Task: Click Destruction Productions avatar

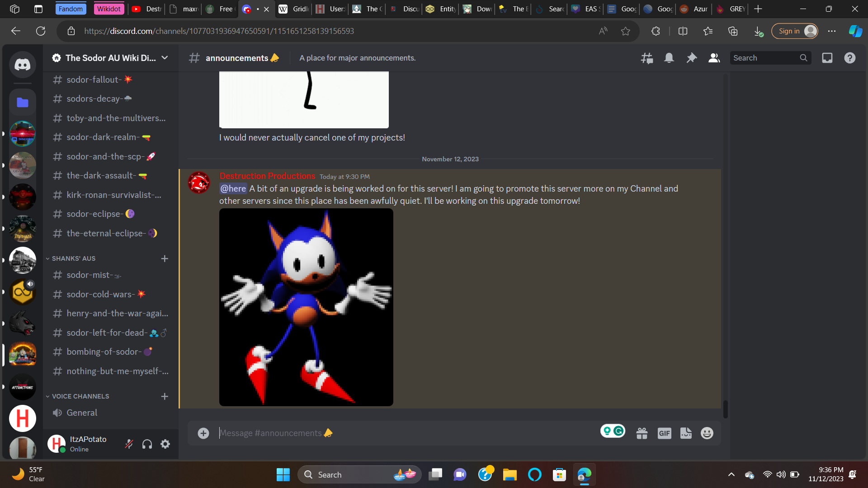Action: pos(199,183)
